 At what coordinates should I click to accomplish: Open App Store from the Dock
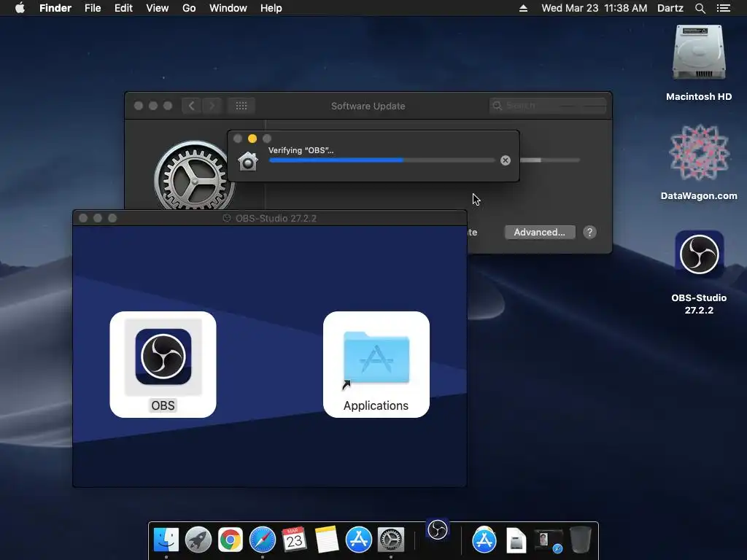pos(358,540)
